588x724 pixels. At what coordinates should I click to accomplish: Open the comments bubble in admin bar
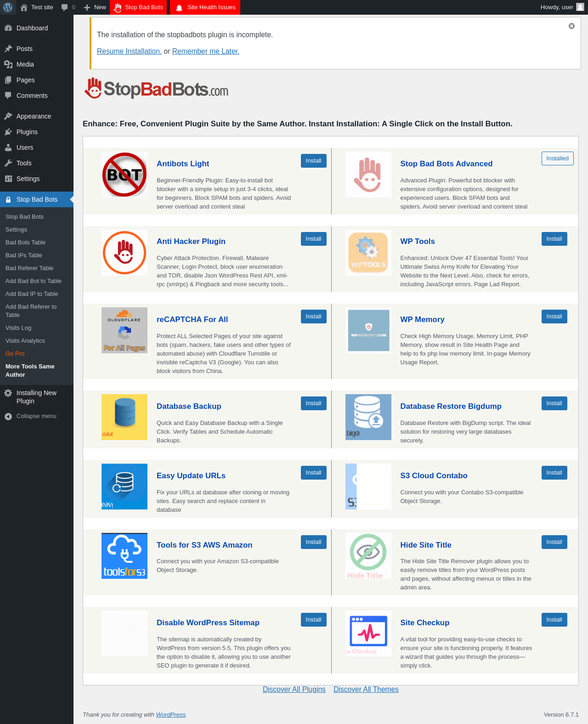pos(65,7)
